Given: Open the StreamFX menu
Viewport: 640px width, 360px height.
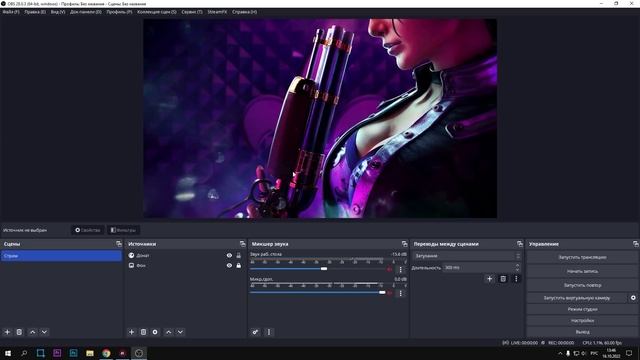Looking at the screenshot, I should pyautogui.click(x=217, y=12).
